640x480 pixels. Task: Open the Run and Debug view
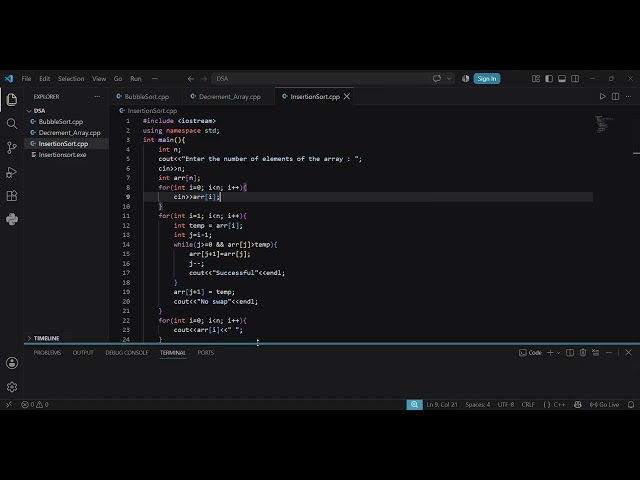pyautogui.click(x=12, y=172)
